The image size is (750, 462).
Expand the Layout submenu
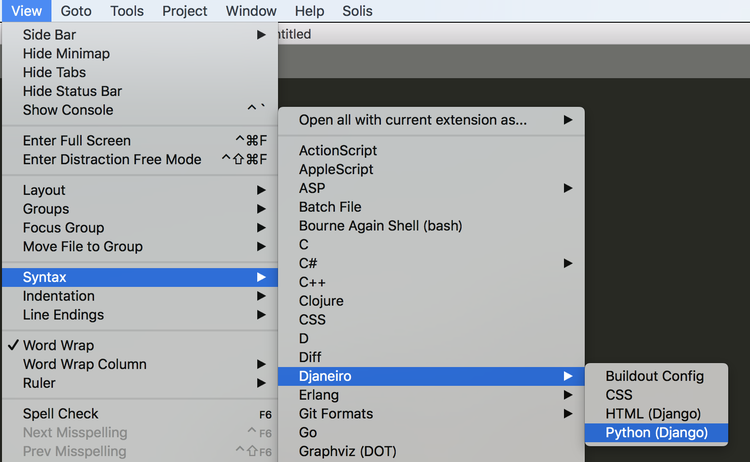(x=140, y=190)
